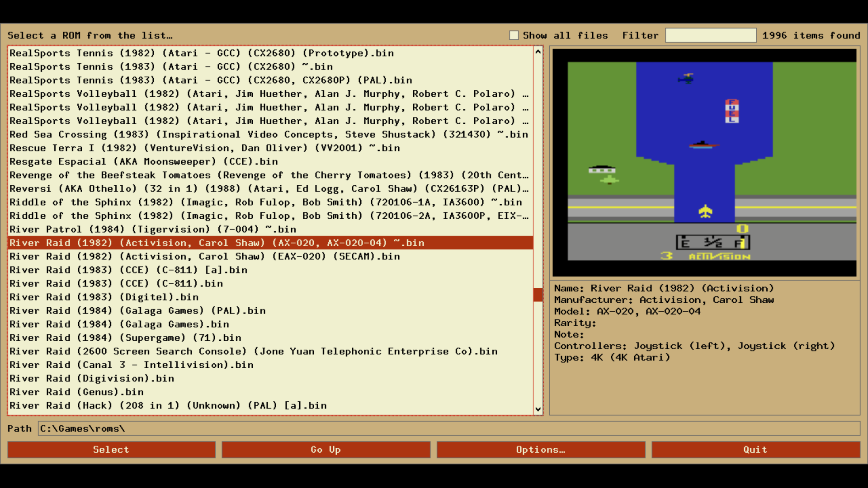The height and width of the screenshot is (488, 868).
Task: Select River Raid (CCE) (C-811) [a].bin
Action: click(270, 270)
